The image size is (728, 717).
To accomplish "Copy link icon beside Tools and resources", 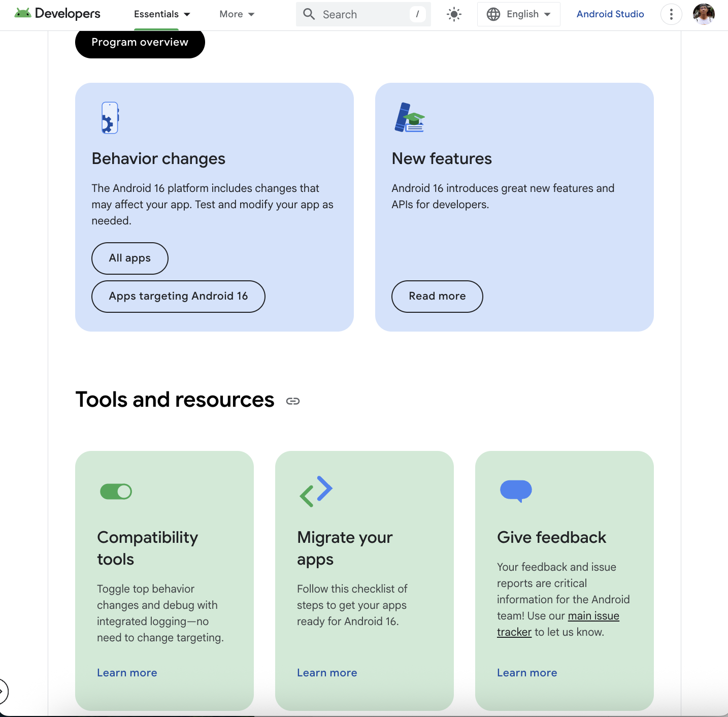I will pos(293,401).
